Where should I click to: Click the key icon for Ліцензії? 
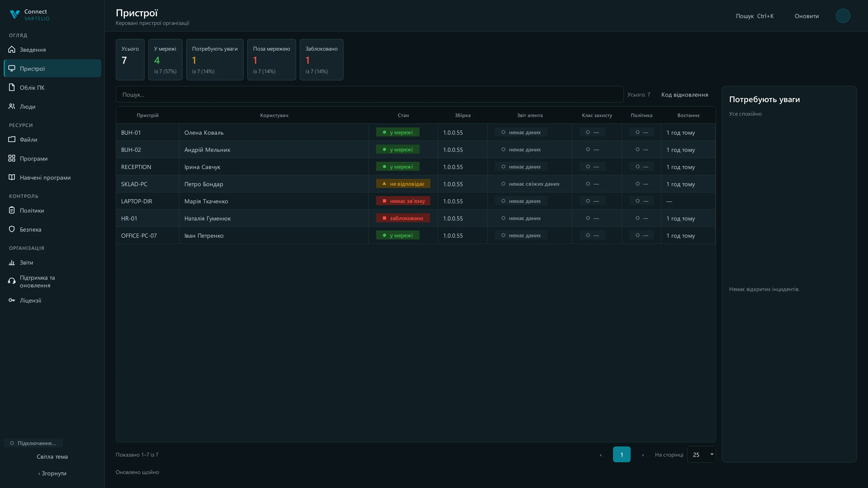click(12, 300)
